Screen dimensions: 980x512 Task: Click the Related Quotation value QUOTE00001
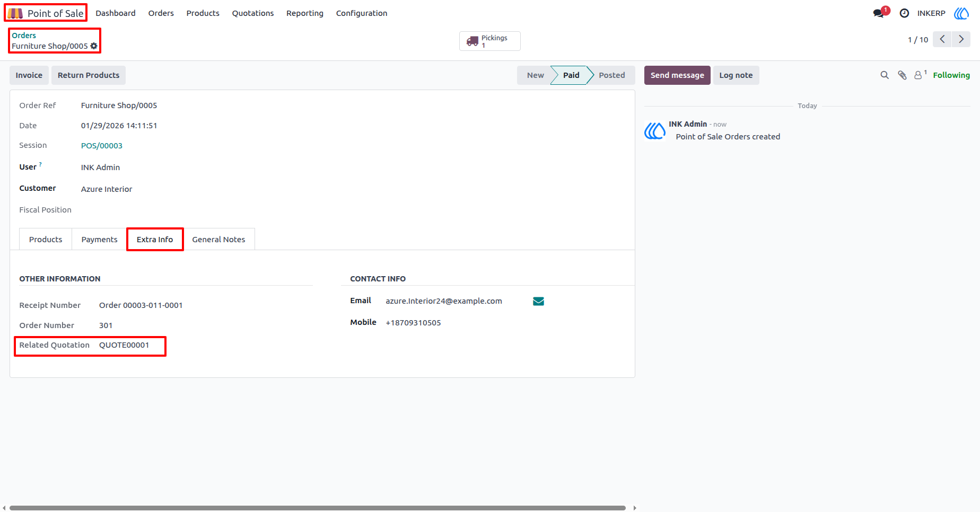[x=124, y=345]
